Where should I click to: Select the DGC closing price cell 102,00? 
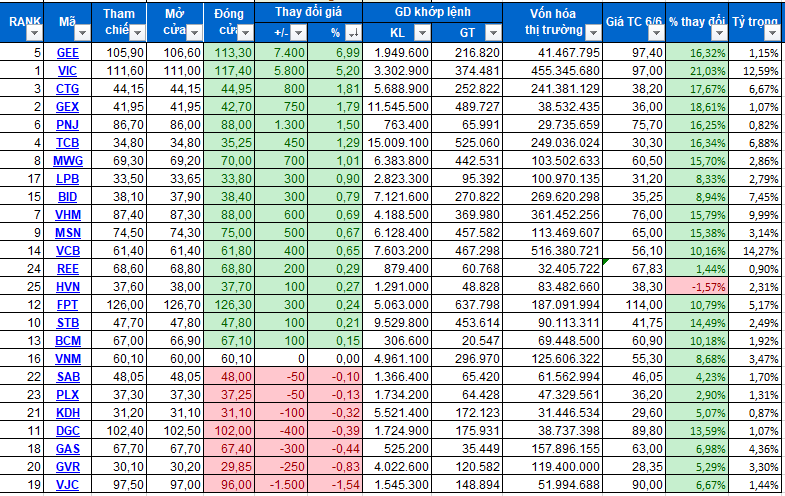pyautogui.click(x=229, y=431)
